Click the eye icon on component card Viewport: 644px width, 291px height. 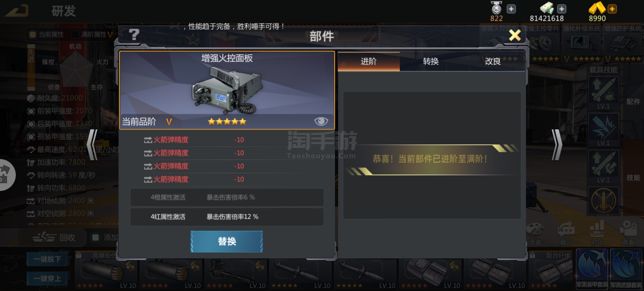(321, 121)
